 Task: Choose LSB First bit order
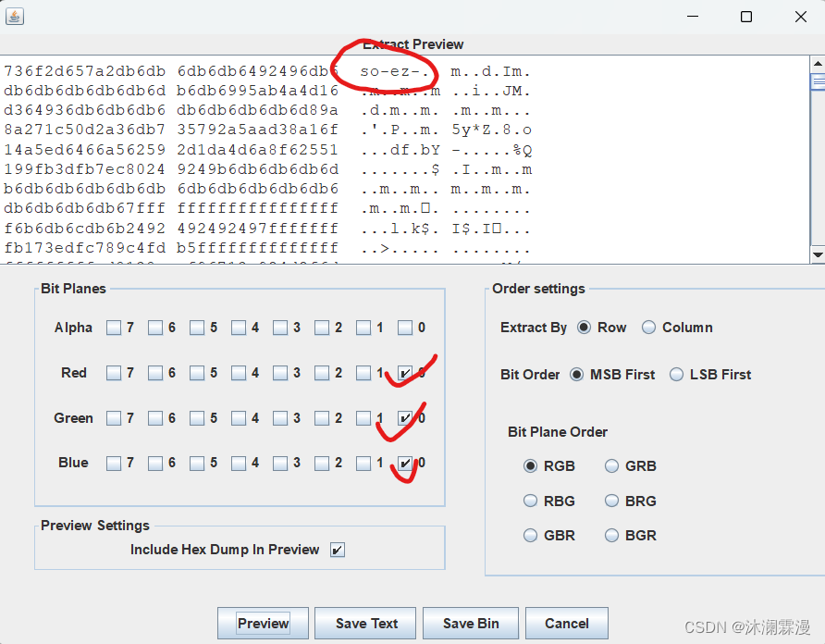pyautogui.click(x=676, y=375)
